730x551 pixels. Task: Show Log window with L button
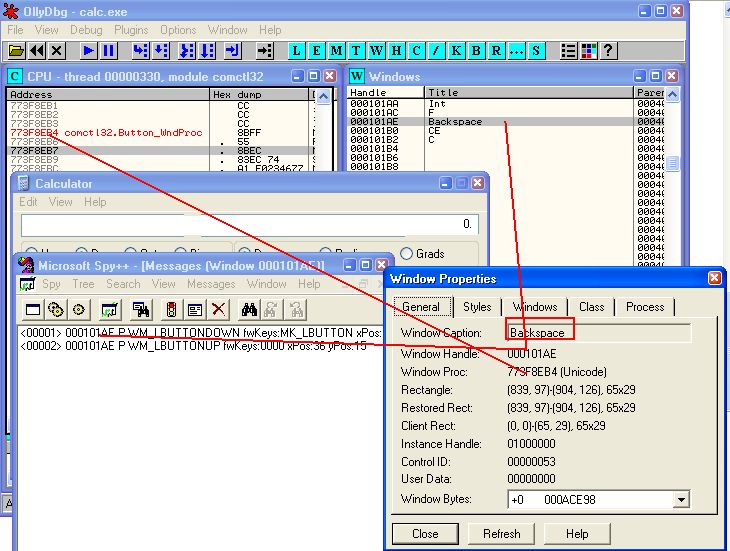297,50
